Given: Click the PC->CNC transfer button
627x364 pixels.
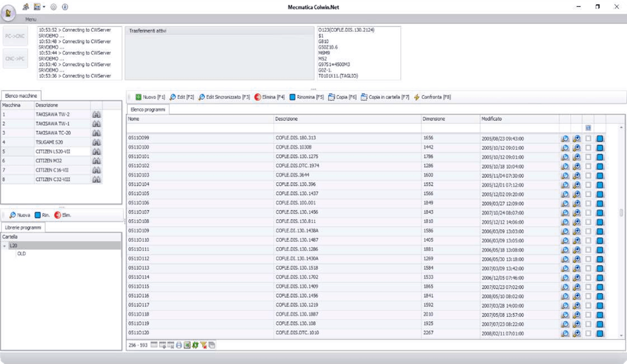Looking at the screenshot, I should pos(15,36).
